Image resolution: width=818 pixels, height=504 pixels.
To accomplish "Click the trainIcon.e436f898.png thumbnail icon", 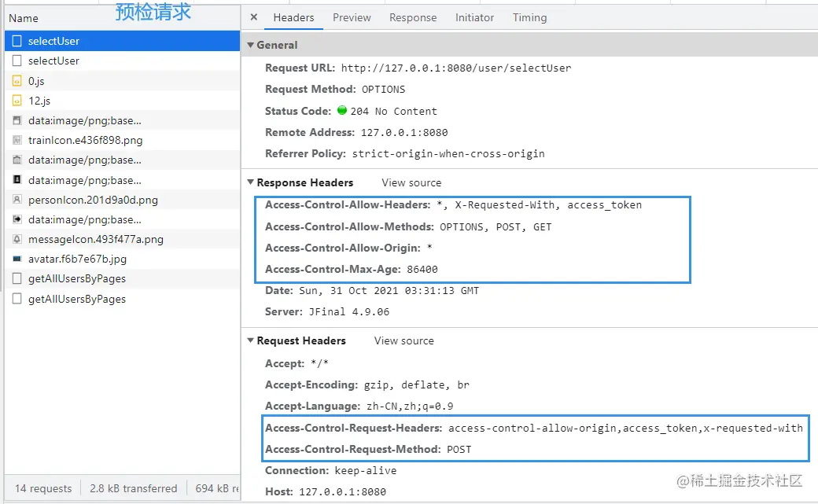I will pyautogui.click(x=17, y=140).
